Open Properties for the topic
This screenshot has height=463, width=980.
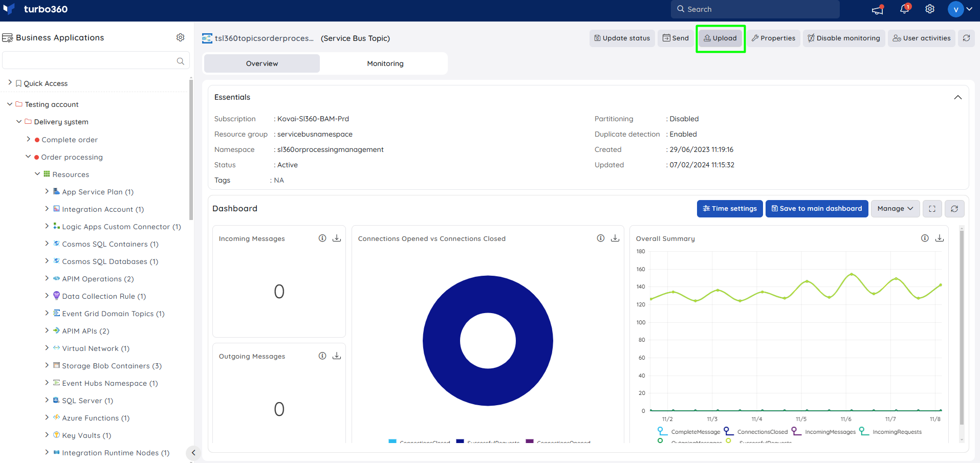pos(773,38)
